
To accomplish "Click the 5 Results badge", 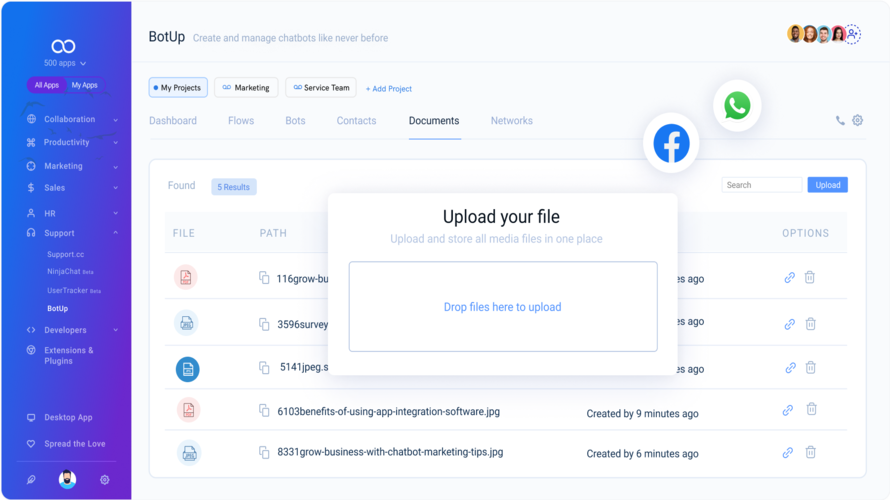I will point(234,187).
